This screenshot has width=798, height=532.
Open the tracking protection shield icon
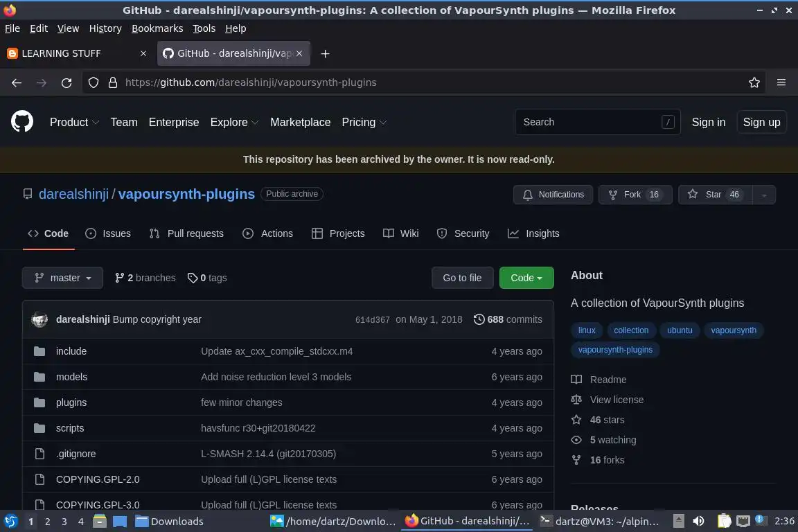coord(93,82)
